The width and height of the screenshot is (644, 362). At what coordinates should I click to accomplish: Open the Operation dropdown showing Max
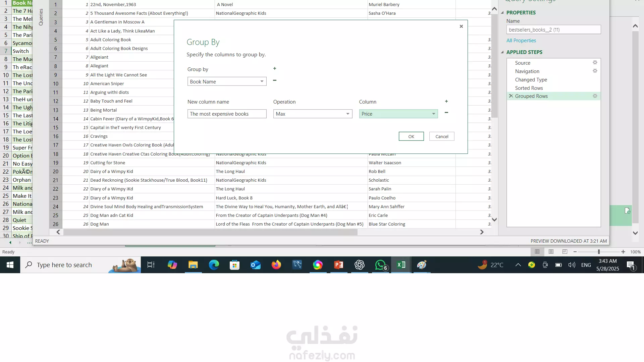pos(347,114)
